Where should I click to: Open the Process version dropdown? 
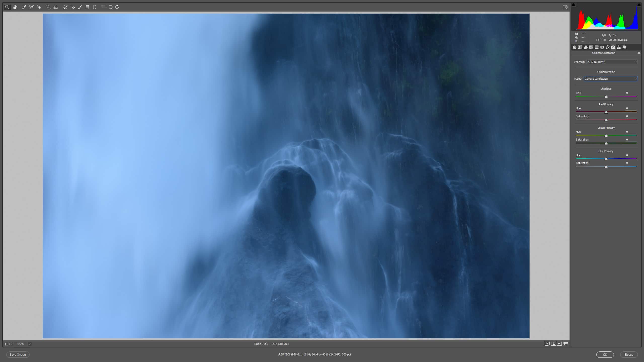pos(612,62)
